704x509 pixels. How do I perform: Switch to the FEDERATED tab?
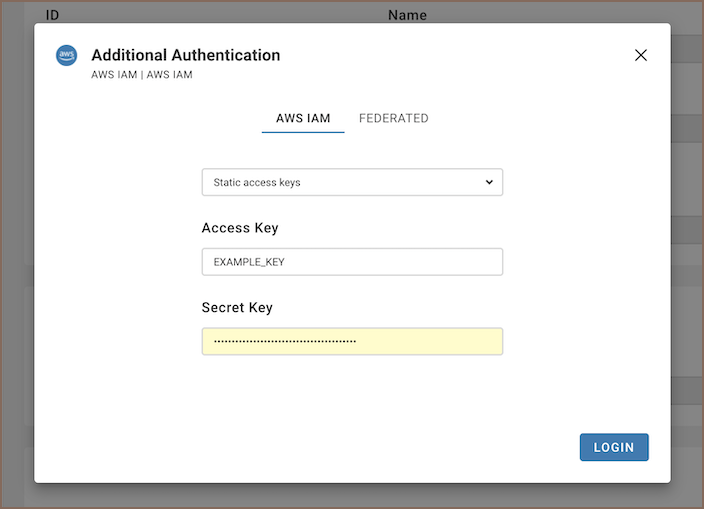(x=394, y=118)
